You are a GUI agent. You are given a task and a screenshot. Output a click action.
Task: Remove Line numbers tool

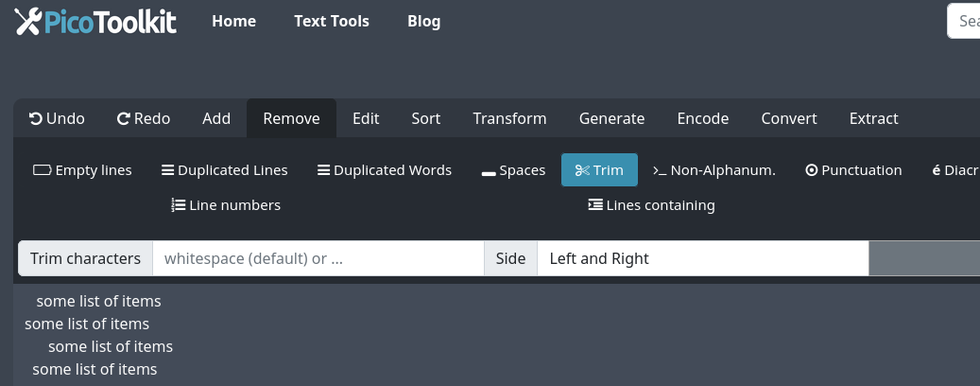(x=226, y=205)
